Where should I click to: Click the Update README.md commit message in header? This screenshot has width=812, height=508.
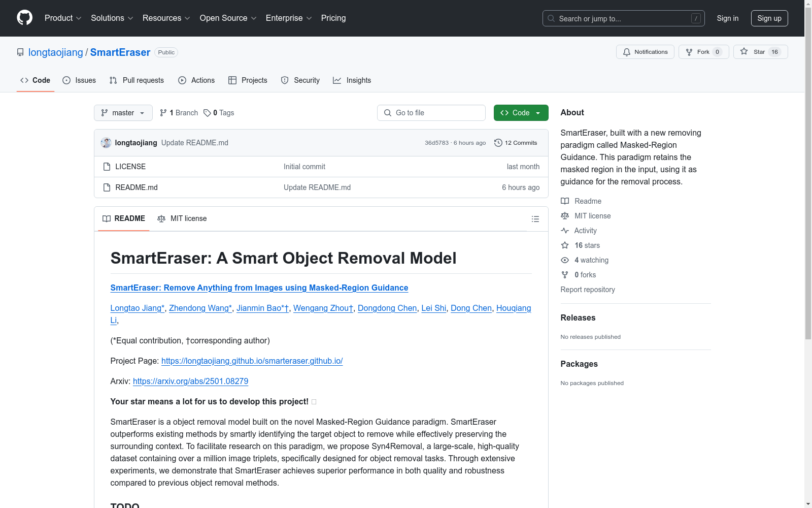[195, 143]
